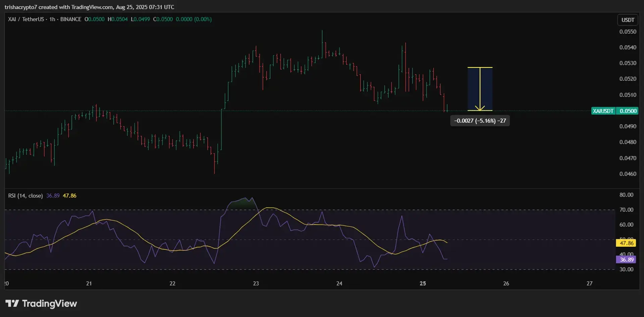
Task: Click the low value L0.0499
Action: click(140, 19)
